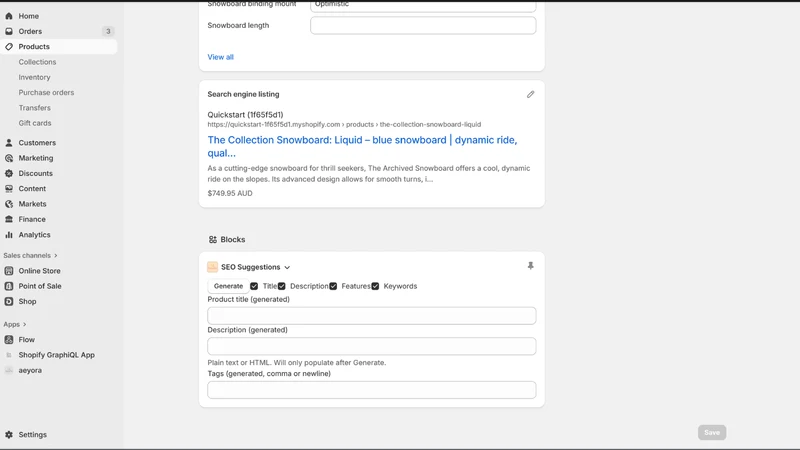
Task: Click the Settings label in sidebar
Action: click(33, 435)
